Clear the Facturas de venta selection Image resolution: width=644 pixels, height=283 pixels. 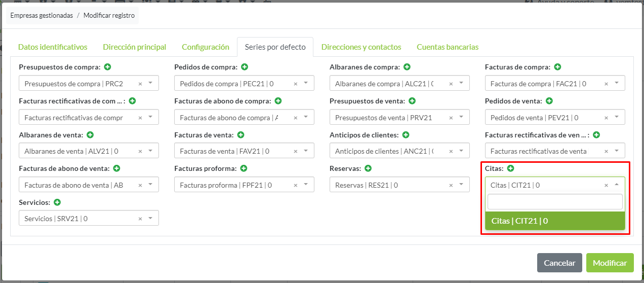tap(295, 151)
